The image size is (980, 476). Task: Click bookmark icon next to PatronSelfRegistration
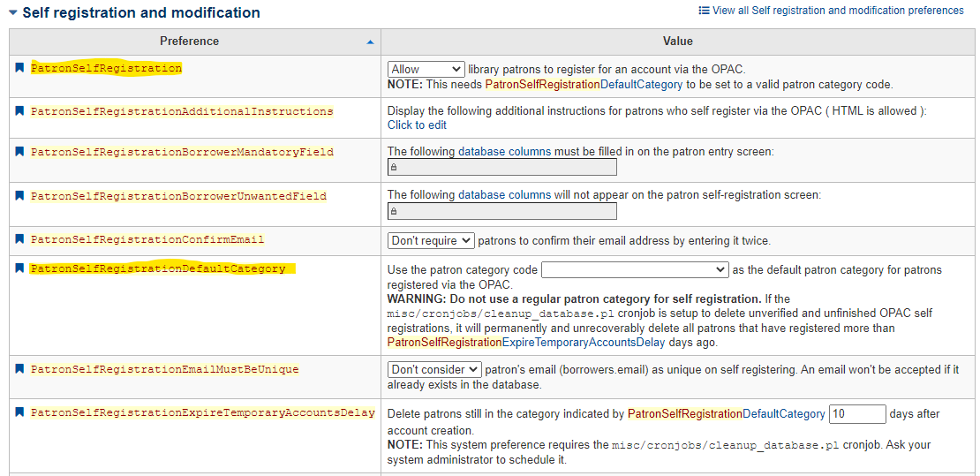tap(20, 67)
